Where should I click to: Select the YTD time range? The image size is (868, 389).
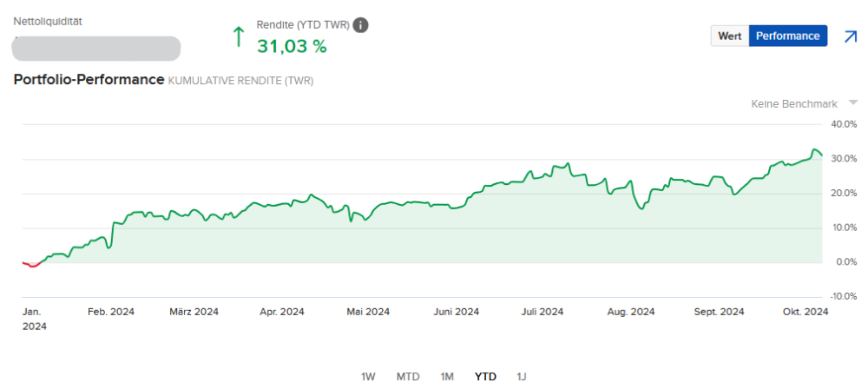tap(485, 376)
